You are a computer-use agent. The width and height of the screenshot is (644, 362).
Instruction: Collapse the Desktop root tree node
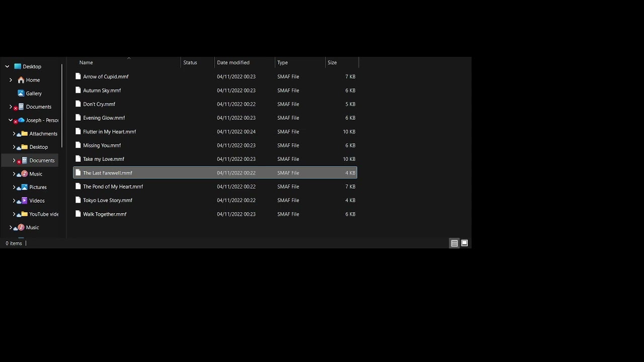point(7,66)
